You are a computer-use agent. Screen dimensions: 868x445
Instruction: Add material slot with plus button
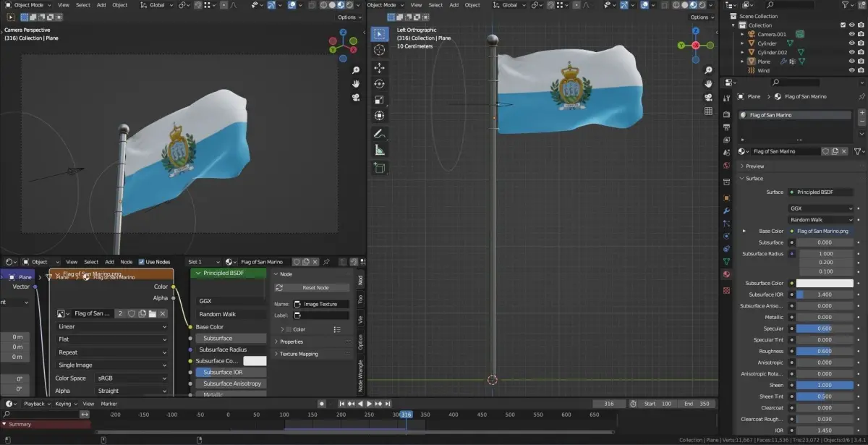click(x=861, y=114)
